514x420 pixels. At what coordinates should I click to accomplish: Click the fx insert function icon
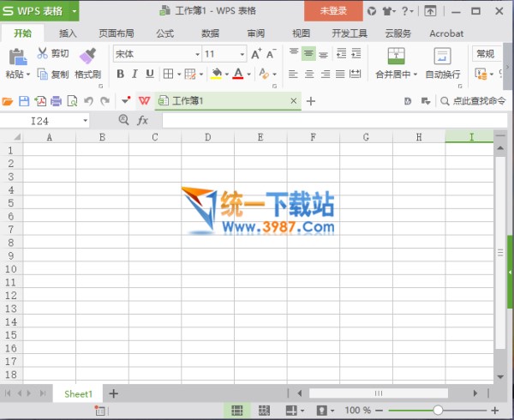coord(142,120)
